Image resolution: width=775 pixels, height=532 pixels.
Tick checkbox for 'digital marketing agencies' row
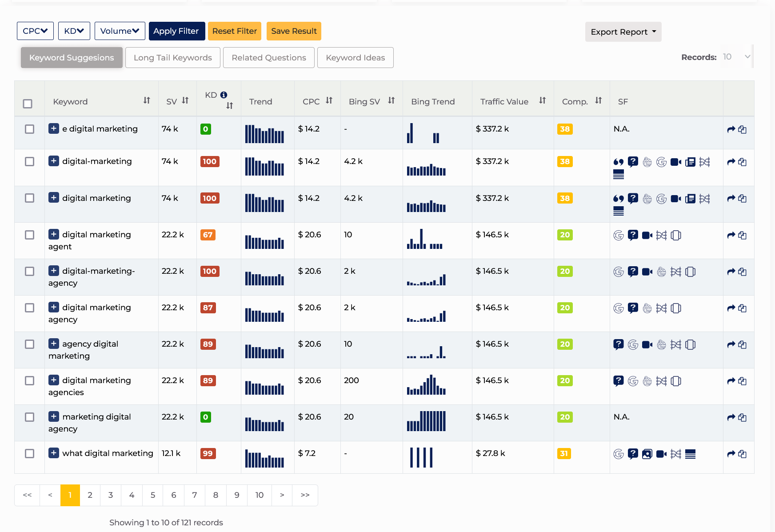[x=29, y=380]
